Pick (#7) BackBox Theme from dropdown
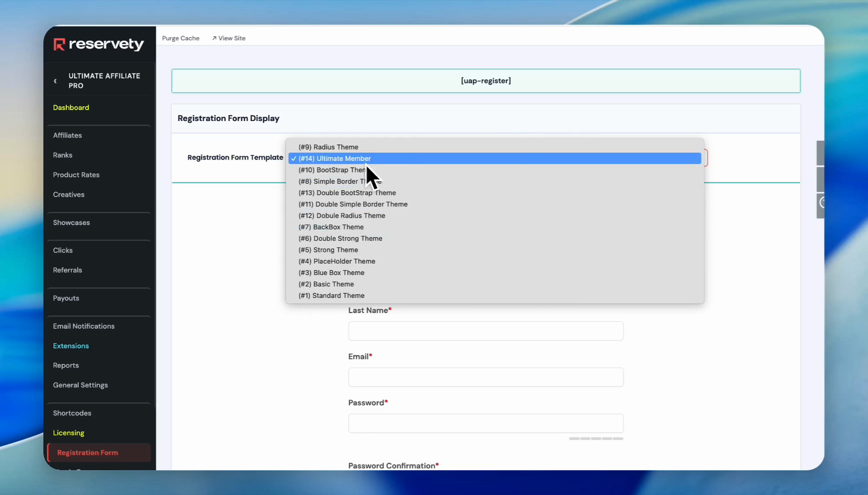The width and height of the screenshot is (868, 495). click(331, 227)
